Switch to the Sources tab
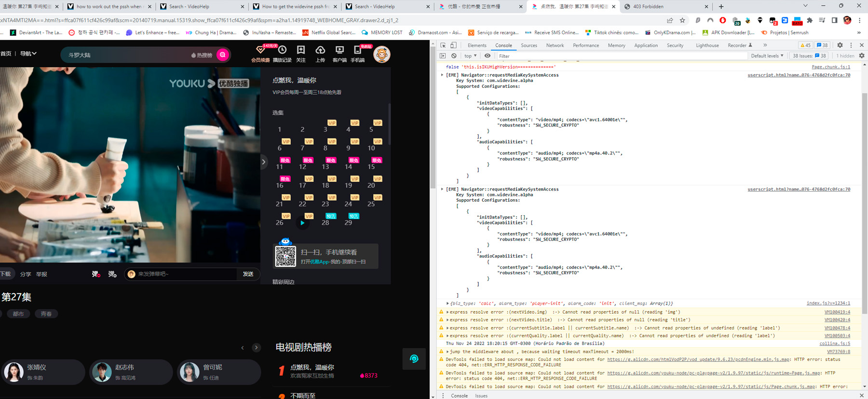868x399 pixels. pyautogui.click(x=529, y=45)
